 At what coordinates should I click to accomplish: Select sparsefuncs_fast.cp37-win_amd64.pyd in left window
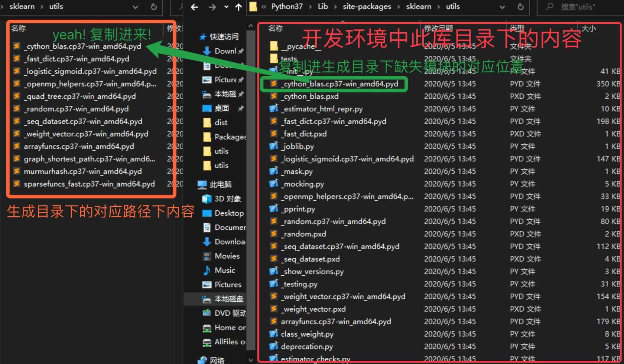89,184
